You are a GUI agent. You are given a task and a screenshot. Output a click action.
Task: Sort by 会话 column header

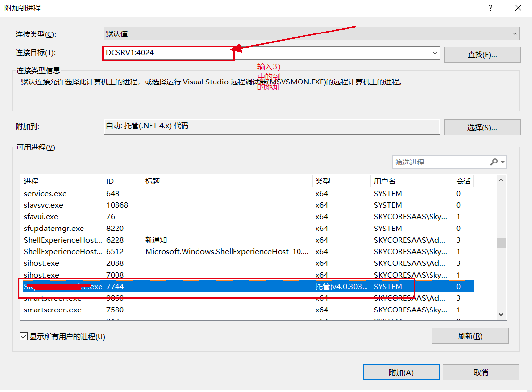pos(463,181)
